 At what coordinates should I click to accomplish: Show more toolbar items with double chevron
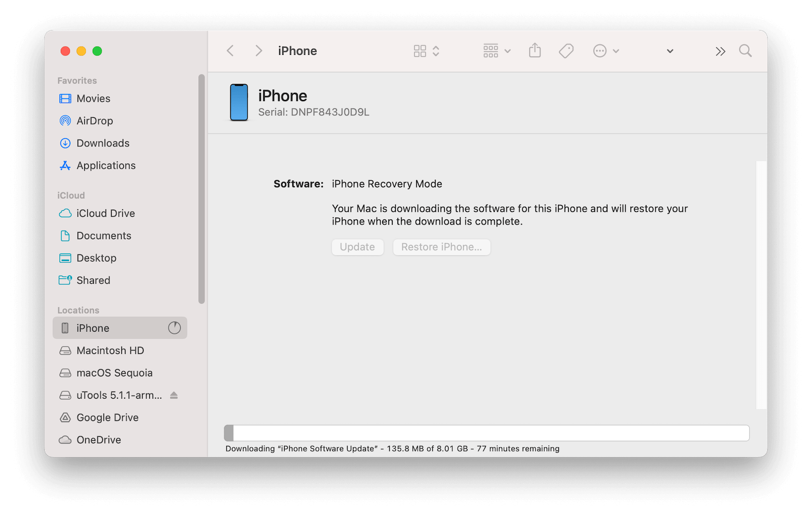coord(721,51)
